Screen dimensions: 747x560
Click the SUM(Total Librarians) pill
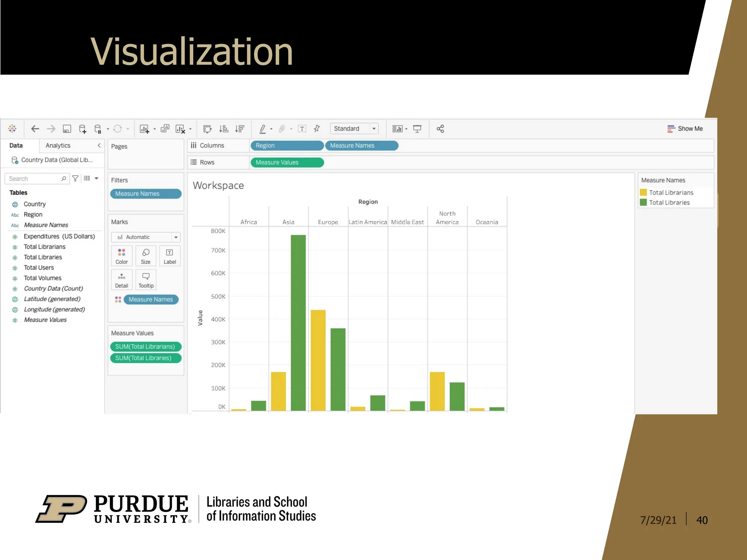point(146,346)
